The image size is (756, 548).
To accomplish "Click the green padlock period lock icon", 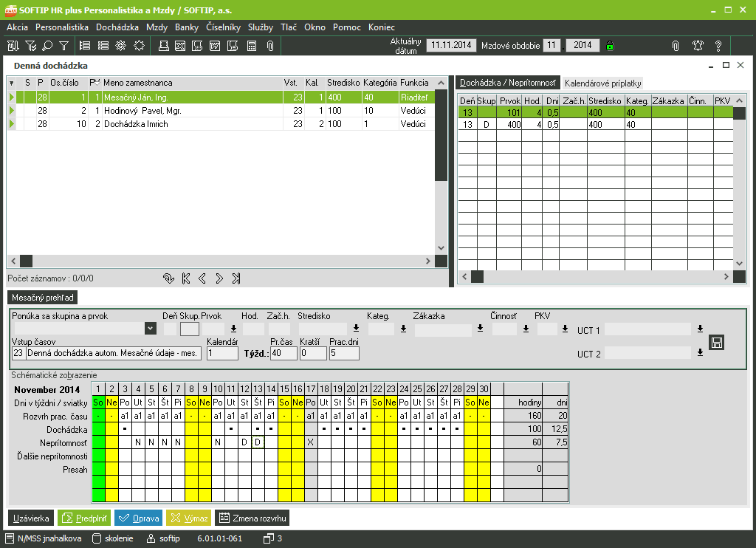I will point(610,46).
